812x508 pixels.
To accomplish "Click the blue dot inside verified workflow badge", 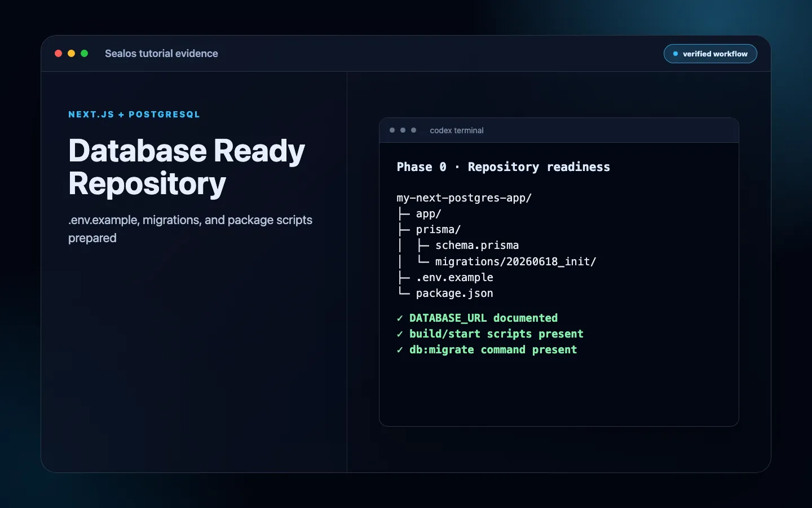I will (676, 54).
